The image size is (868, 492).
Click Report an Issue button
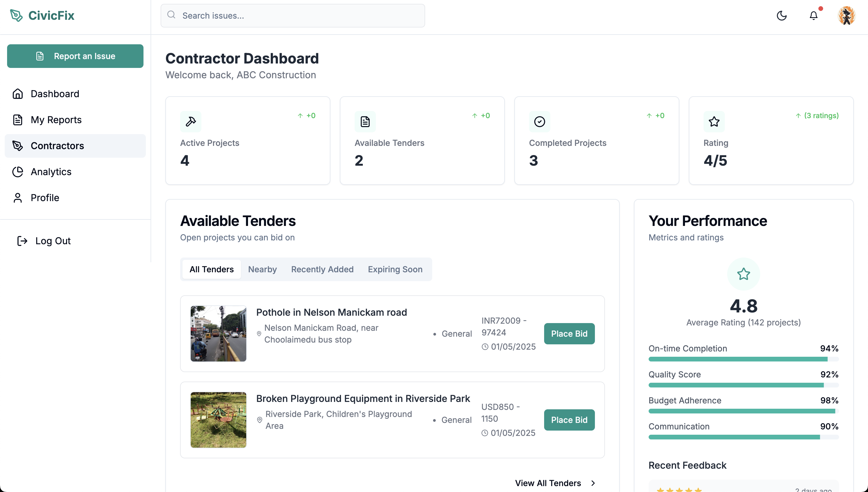pyautogui.click(x=75, y=56)
